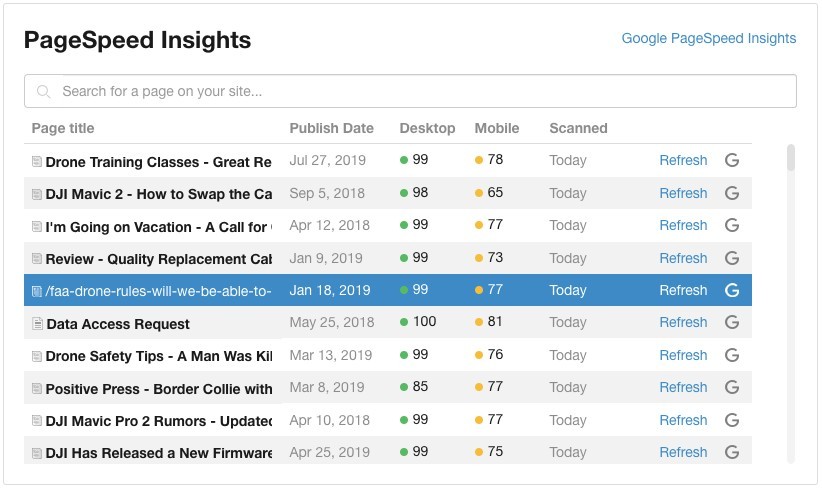822x488 pixels.
Task: Open Google icon for Data Access Request row
Action: pyautogui.click(x=732, y=322)
